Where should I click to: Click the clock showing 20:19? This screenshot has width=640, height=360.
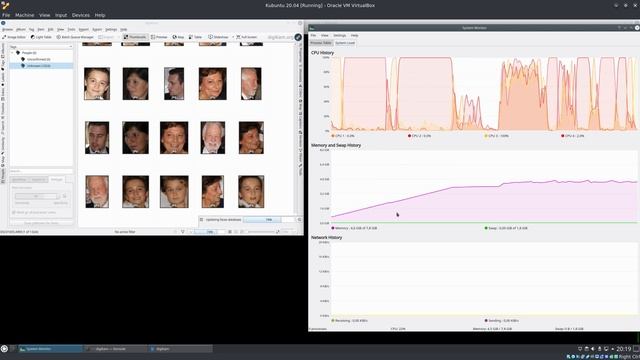pos(623,349)
